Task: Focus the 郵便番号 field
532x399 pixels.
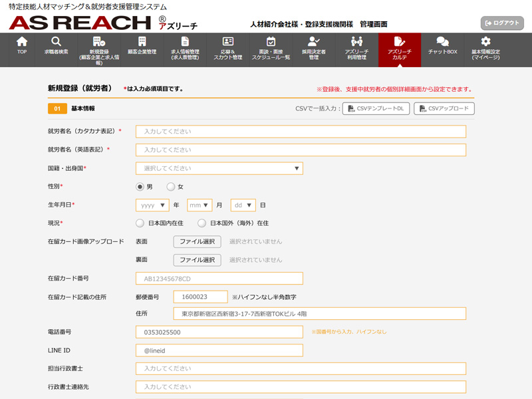Action: pos(201,297)
